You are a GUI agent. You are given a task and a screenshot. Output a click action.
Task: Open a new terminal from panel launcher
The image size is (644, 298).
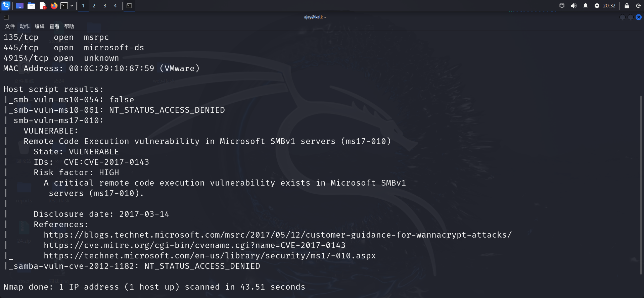tap(64, 6)
